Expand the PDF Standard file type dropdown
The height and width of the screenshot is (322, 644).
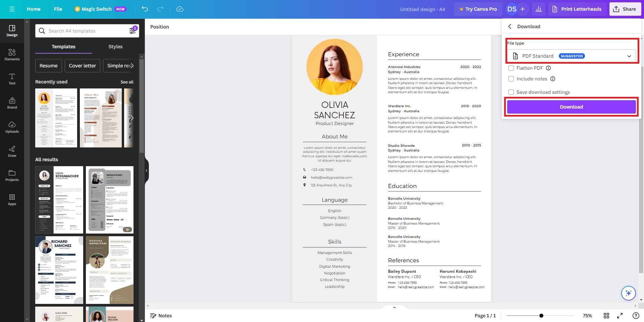(572, 56)
